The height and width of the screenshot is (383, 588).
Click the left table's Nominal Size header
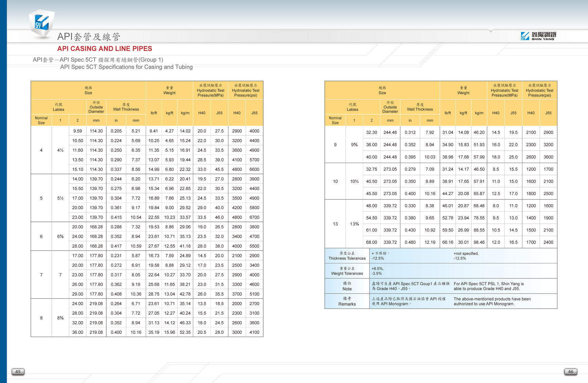coord(41,120)
